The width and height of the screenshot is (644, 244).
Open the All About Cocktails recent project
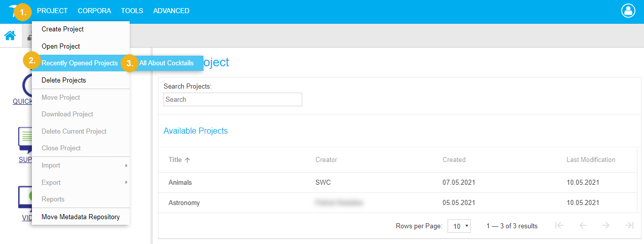[x=166, y=63]
